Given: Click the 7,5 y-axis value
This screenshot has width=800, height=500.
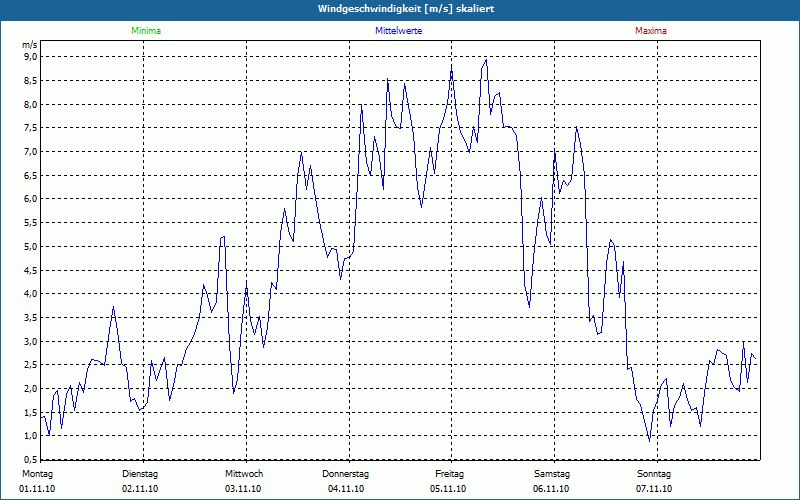Looking at the screenshot, I should click(31, 128).
